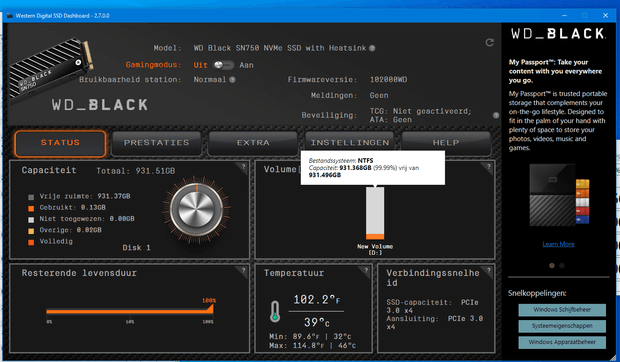Viewport: 620px width, 362px height.
Task: Click the firmware version 102000WD text
Action: [x=388, y=80]
